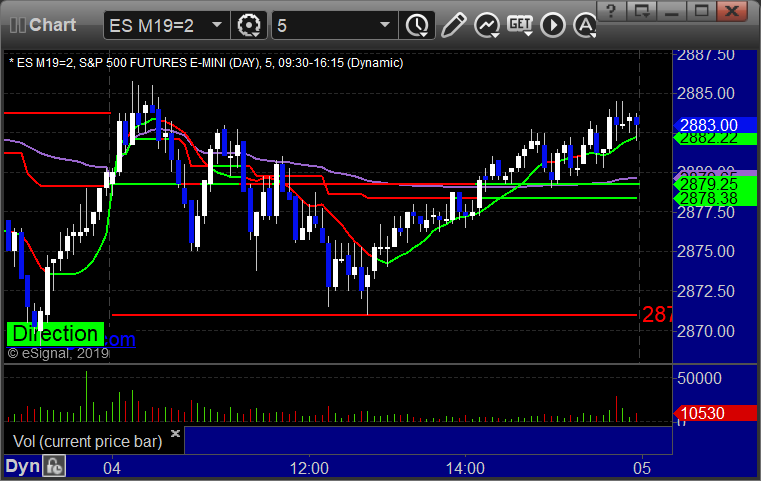Viewport: 761px width, 481px height.
Task: Toggle the Dyn lock icon
Action: (x=54, y=466)
